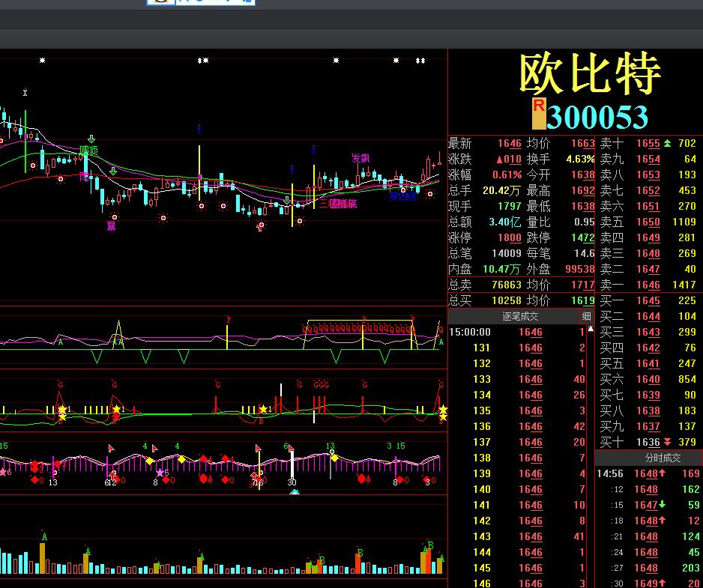Viewport: 703px width, 588px height.
Task: Click the pink star marker labeled 5
Action: (x=160, y=473)
